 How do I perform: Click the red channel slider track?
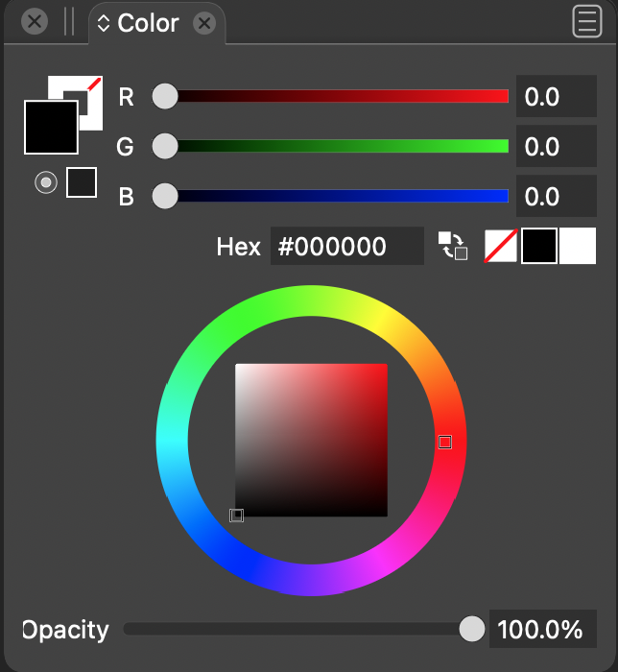tap(336, 96)
